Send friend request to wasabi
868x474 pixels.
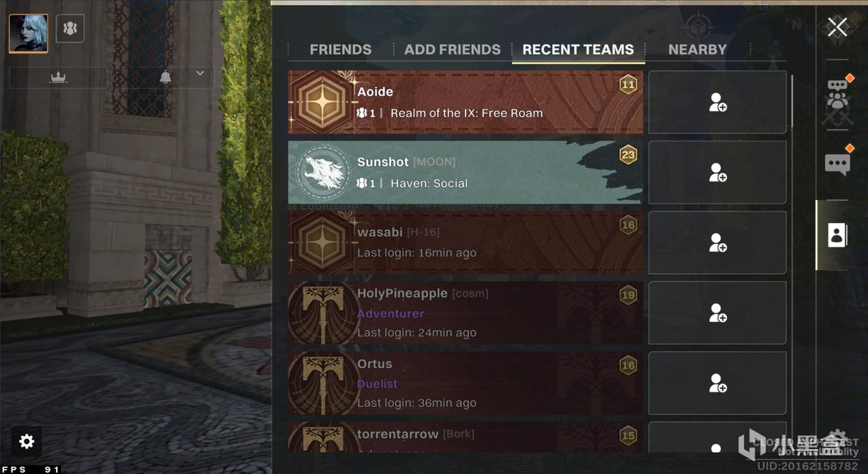[x=717, y=242]
